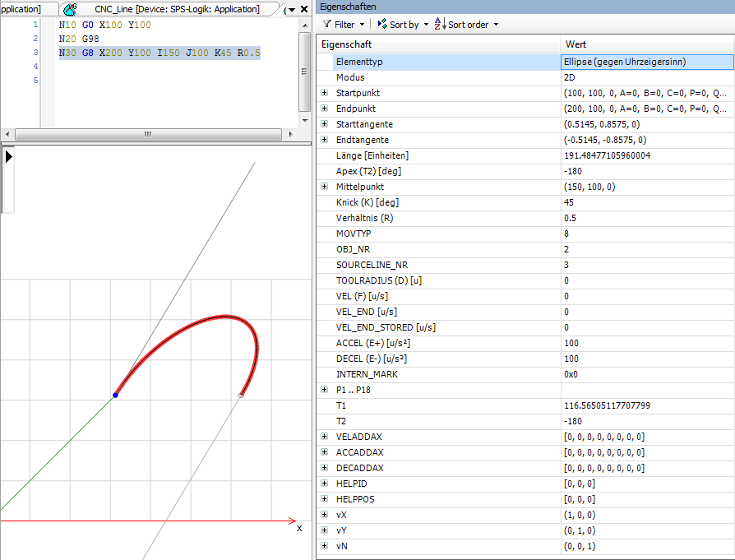The image size is (735, 560).
Task: Click the INTERN_MARK value 0x0
Action: [647, 374]
